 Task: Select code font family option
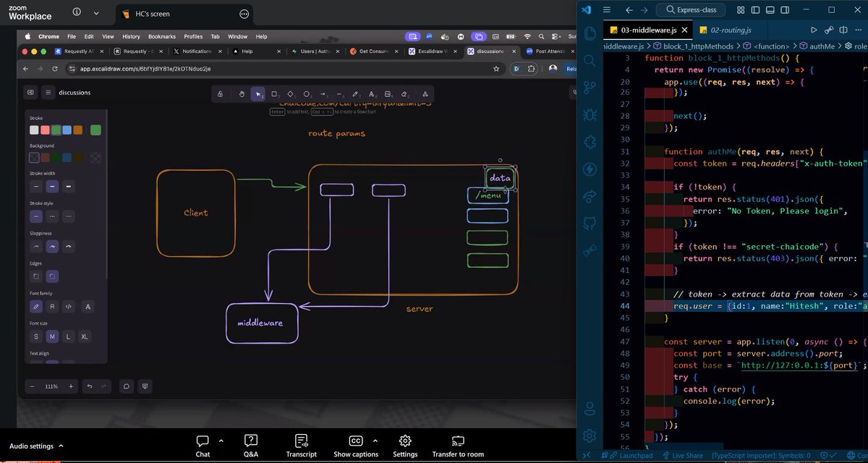[69, 307]
